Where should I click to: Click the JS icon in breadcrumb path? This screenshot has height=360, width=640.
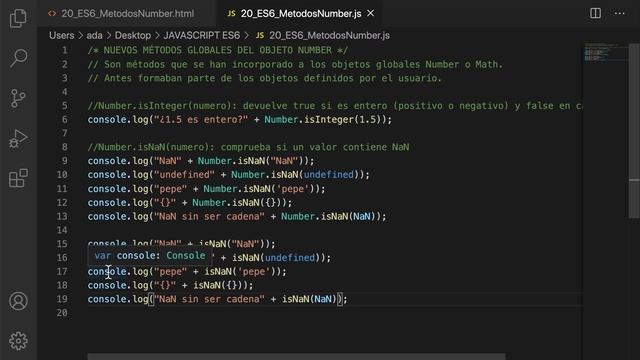click(260, 36)
